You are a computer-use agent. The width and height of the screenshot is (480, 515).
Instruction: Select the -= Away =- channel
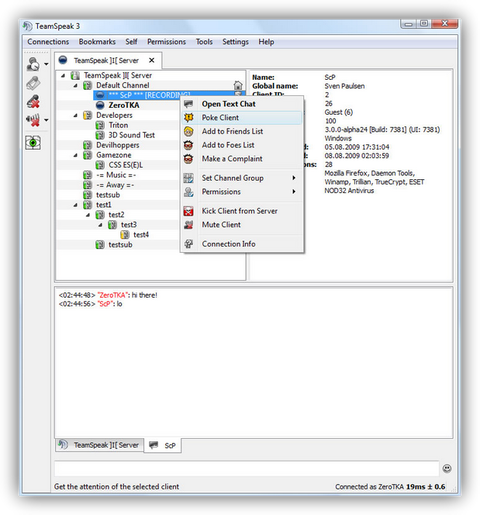[x=115, y=185]
